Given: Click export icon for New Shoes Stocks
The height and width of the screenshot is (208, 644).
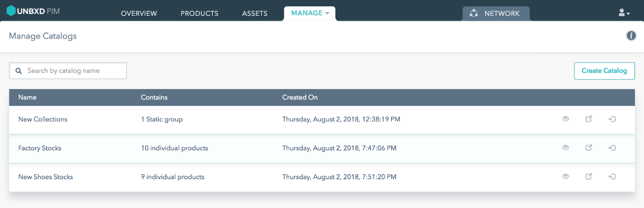Looking at the screenshot, I should click(x=589, y=177).
